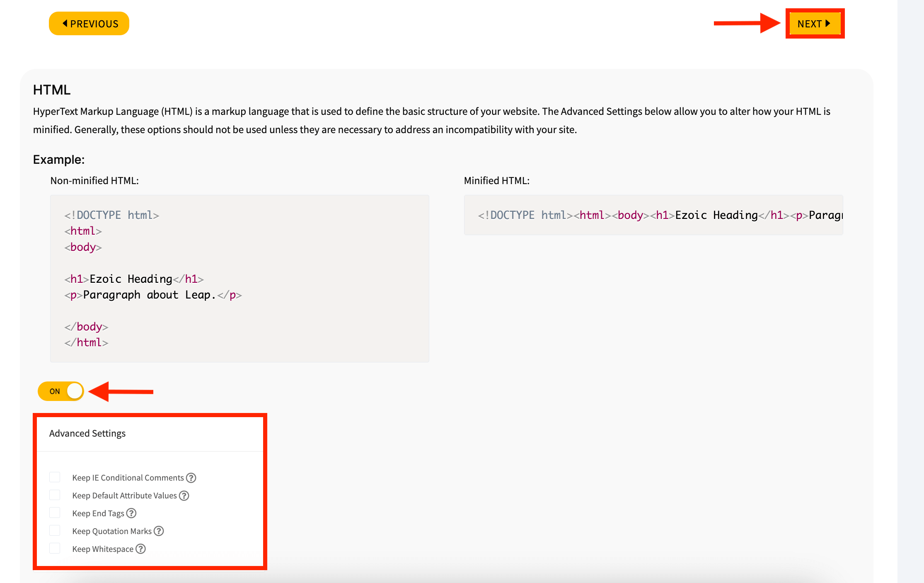The height and width of the screenshot is (583, 924).
Task: Click the Non-minified HTML: label
Action: click(x=94, y=181)
